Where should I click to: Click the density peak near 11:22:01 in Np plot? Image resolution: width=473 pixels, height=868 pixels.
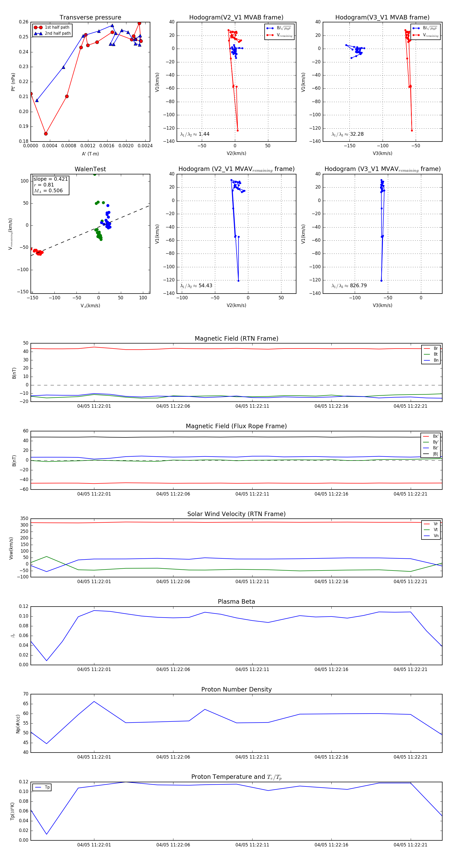[94, 702]
